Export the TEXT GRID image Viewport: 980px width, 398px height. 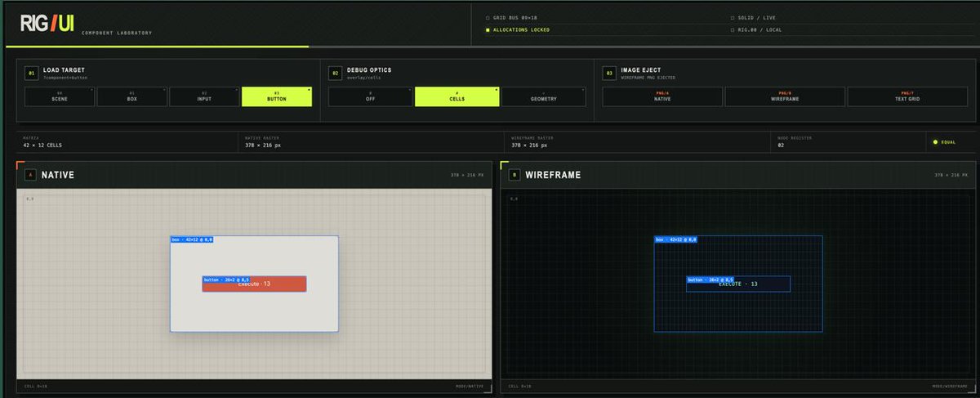[x=907, y=96]
